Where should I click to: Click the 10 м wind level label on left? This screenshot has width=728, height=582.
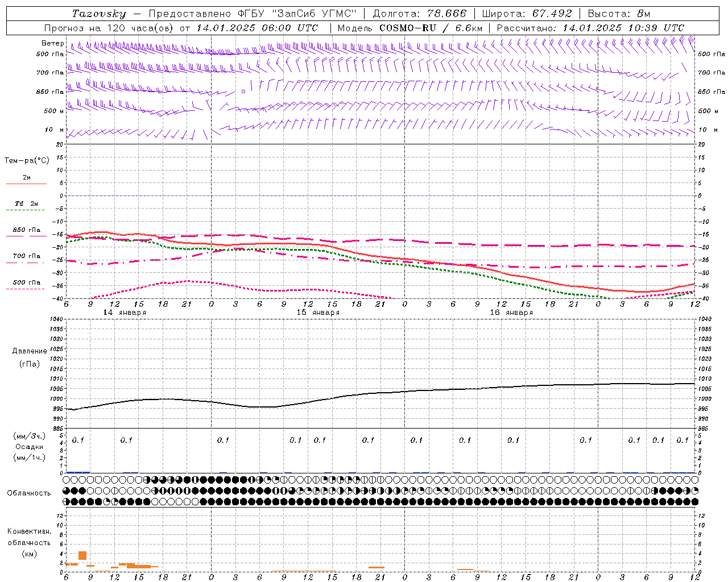[54, 130]
